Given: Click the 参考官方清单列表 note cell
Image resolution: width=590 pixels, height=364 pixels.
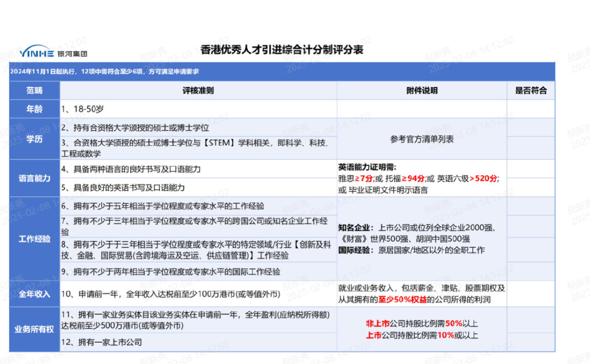Looking at the screenshot, I should coord(422,139).
